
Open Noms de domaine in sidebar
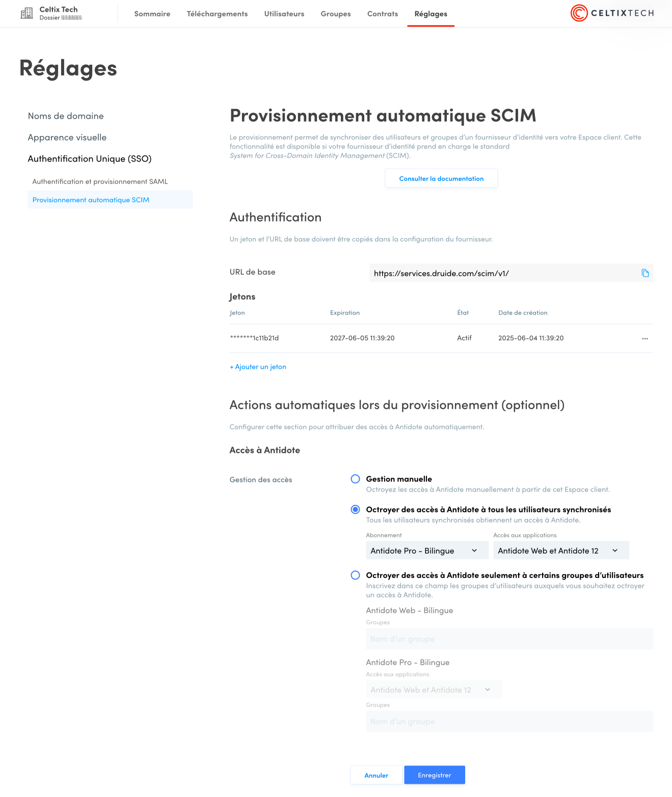(x=66, y=116)
